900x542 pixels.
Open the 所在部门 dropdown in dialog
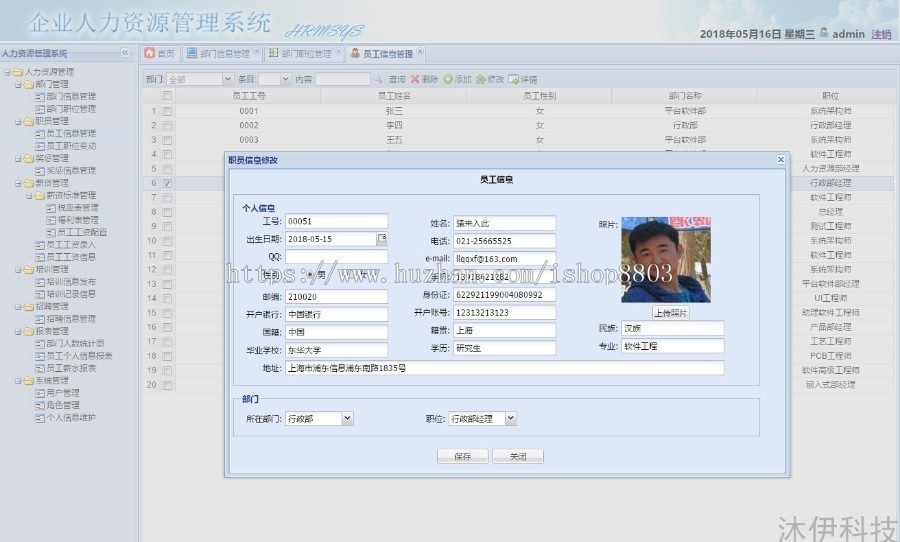coord(347,419)
